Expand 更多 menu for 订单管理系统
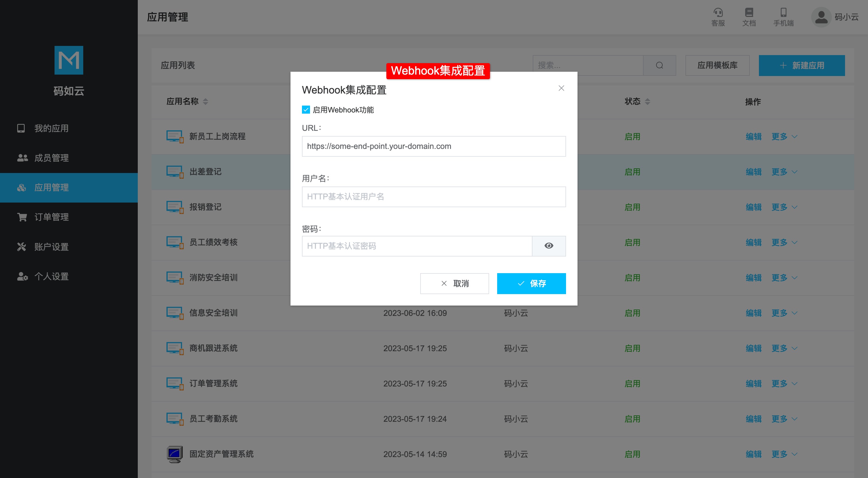 click(x=784, y=384)
